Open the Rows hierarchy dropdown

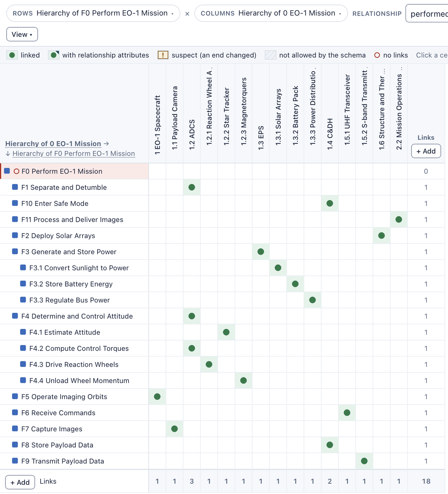click(x=93, y=13)
